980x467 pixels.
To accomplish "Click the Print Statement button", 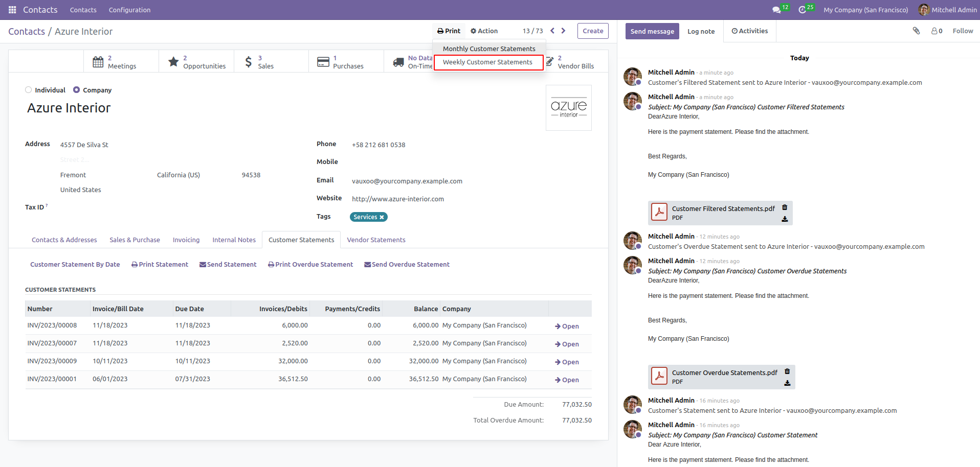I will coord(160,264).
